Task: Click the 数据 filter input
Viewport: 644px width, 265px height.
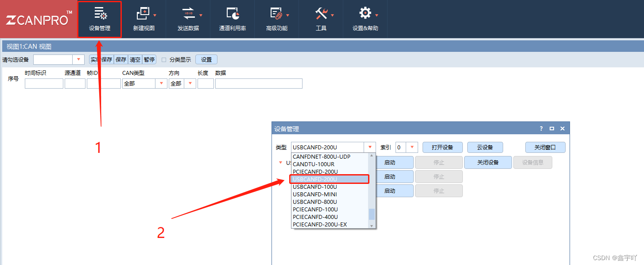Action: click(x=259, y=83)
